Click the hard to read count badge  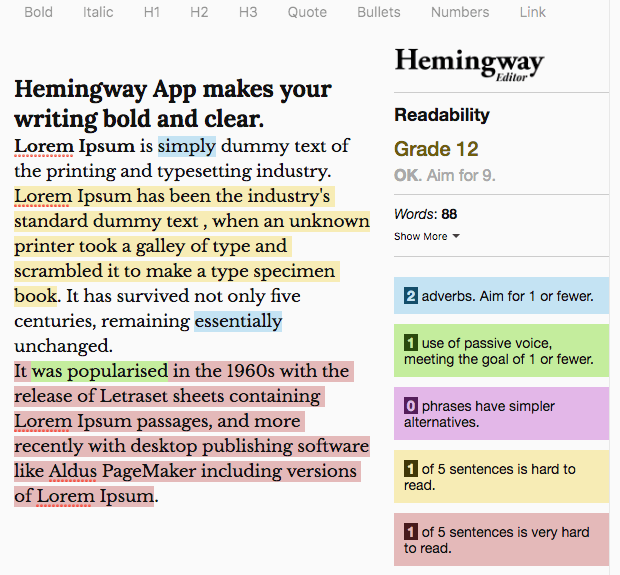(x=410, y=469)
